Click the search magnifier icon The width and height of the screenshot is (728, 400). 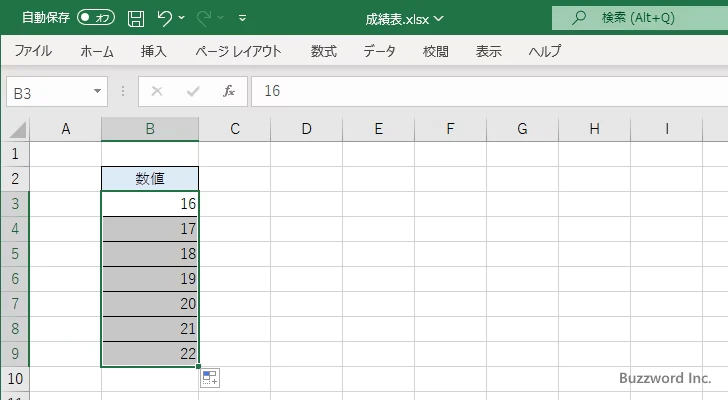click(x=578, y=18)
